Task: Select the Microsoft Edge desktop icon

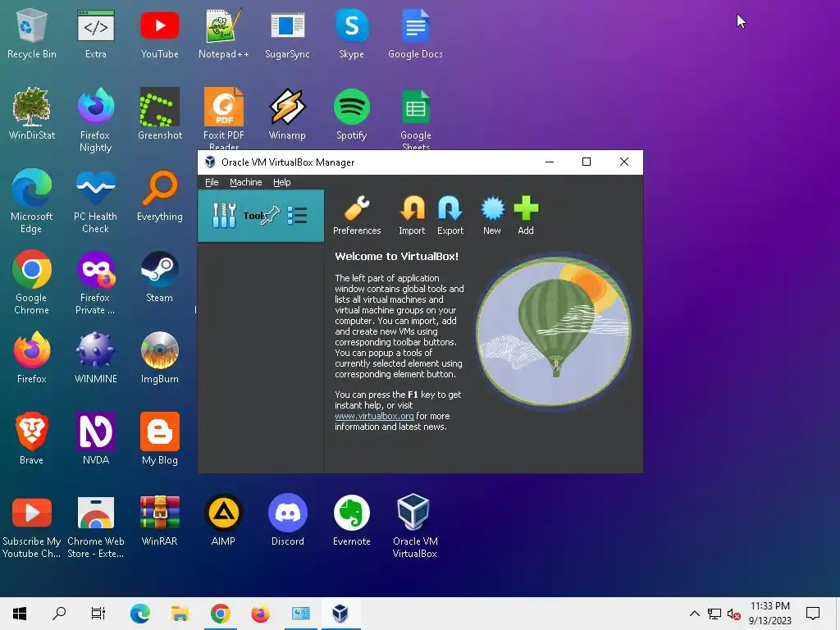Action: click(32, 202)
